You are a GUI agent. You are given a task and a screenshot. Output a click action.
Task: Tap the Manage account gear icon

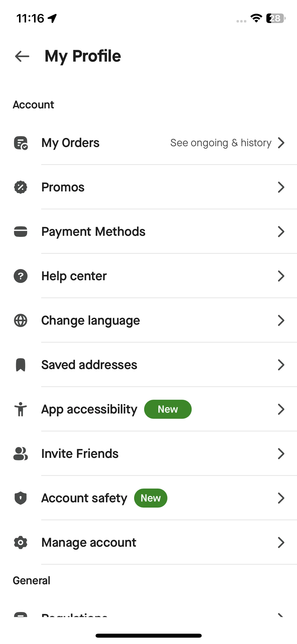coord(21,542)
